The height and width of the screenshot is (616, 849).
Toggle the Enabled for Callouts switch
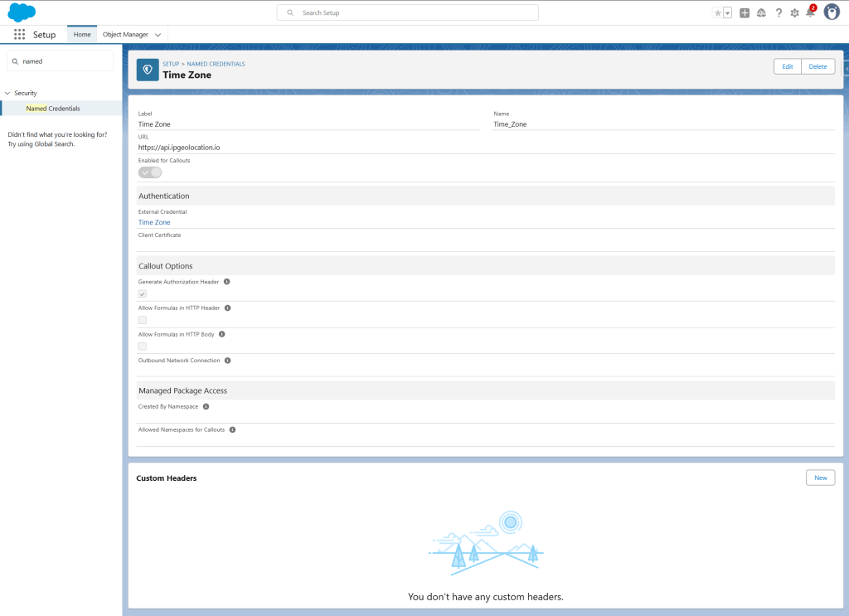click(x=150, y=172)
